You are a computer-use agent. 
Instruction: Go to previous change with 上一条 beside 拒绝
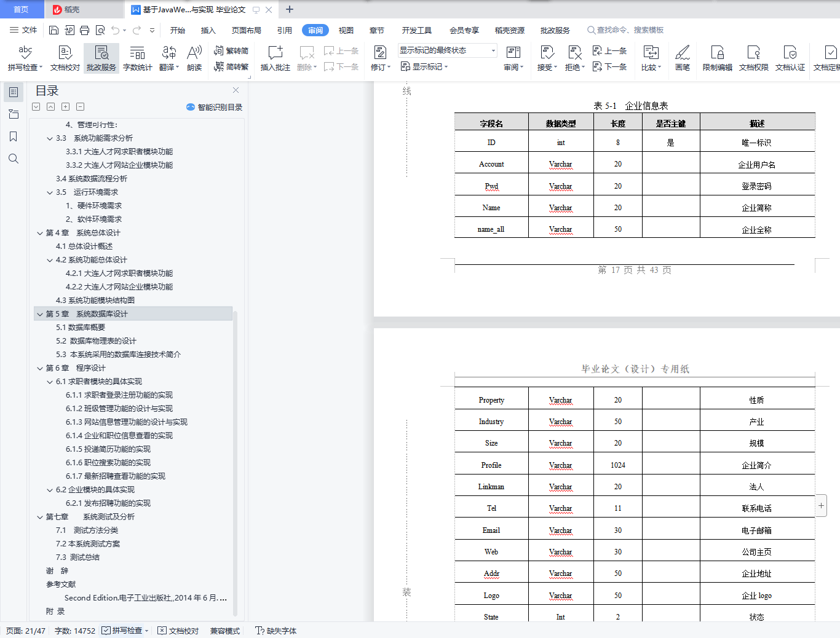609,51
